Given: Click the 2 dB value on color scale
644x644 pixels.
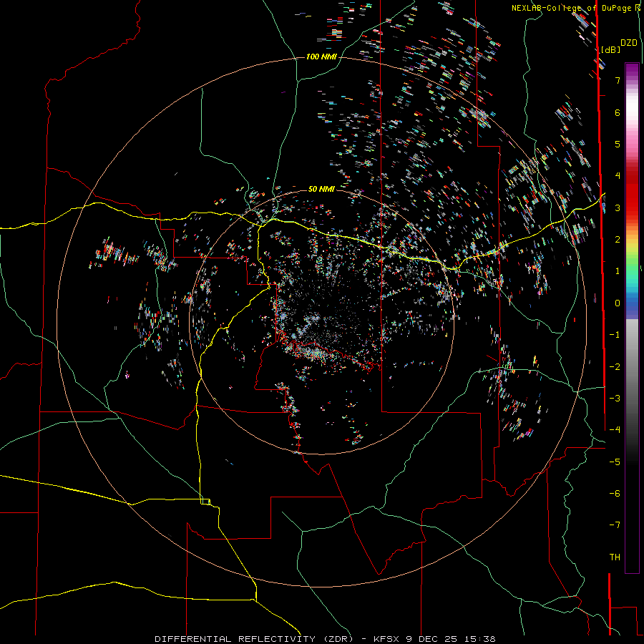Looking at the screenshot, I should pyautogui.click(x=618, y=240).
